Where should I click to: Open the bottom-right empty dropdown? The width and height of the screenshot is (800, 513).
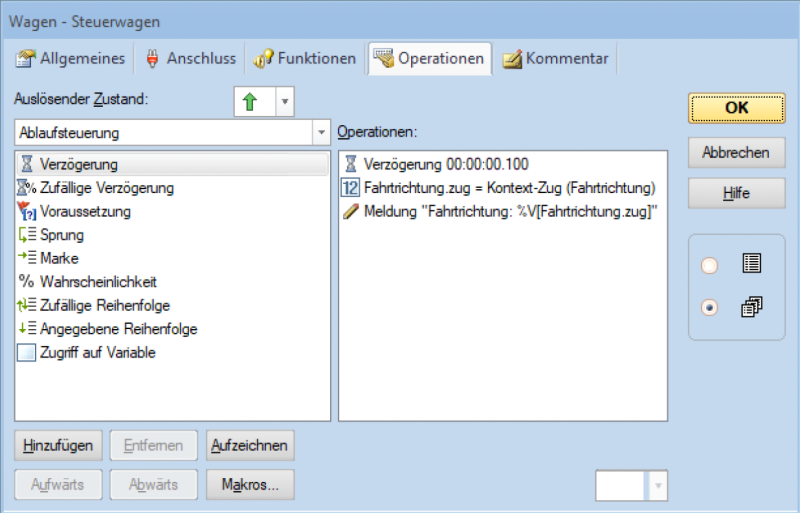coord(658,486)
